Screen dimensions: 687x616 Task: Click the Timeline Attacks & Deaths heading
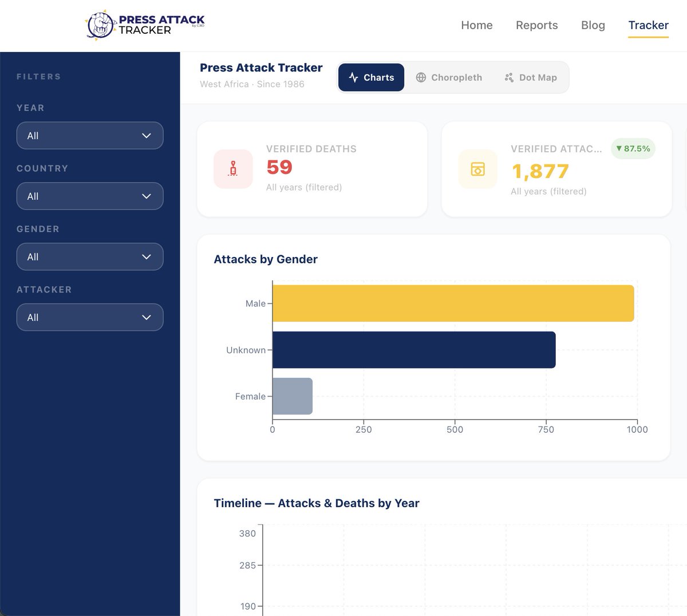coord(317,503)
